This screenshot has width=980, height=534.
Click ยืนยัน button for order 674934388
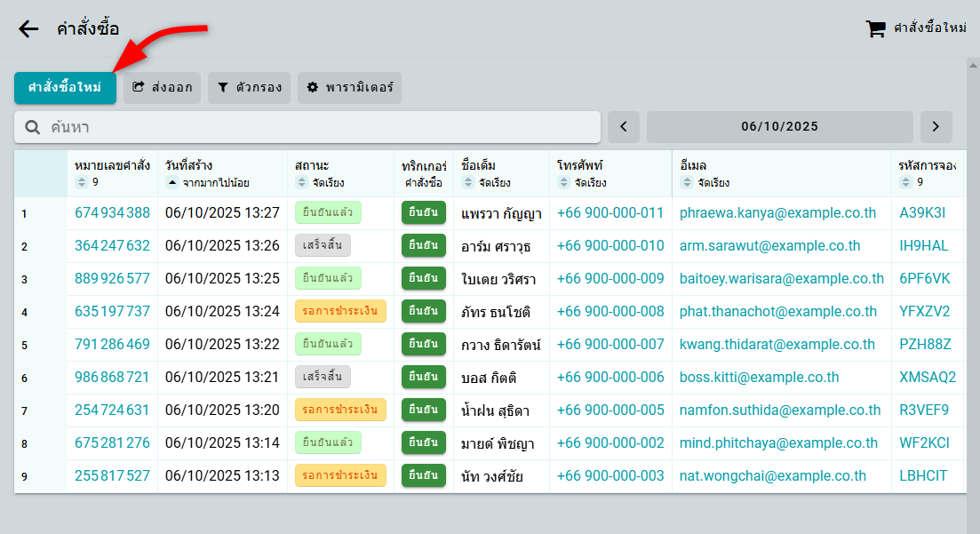423,213
